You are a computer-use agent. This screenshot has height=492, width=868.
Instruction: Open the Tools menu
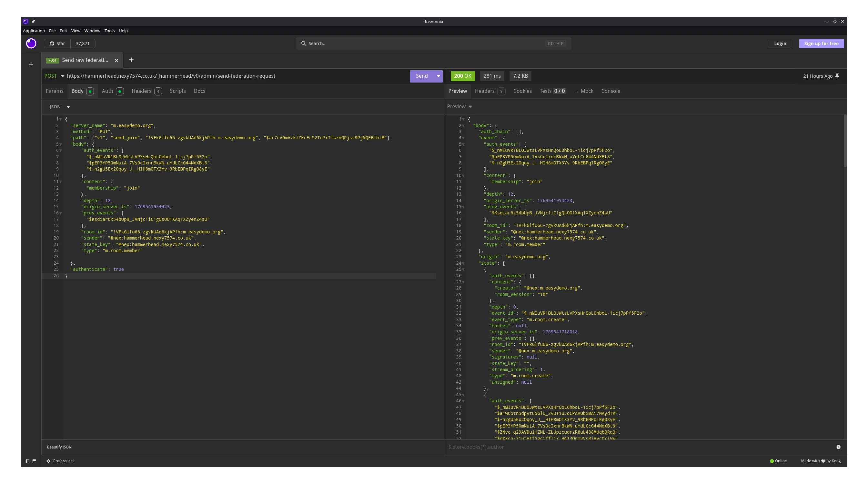(x=109, y=31)
